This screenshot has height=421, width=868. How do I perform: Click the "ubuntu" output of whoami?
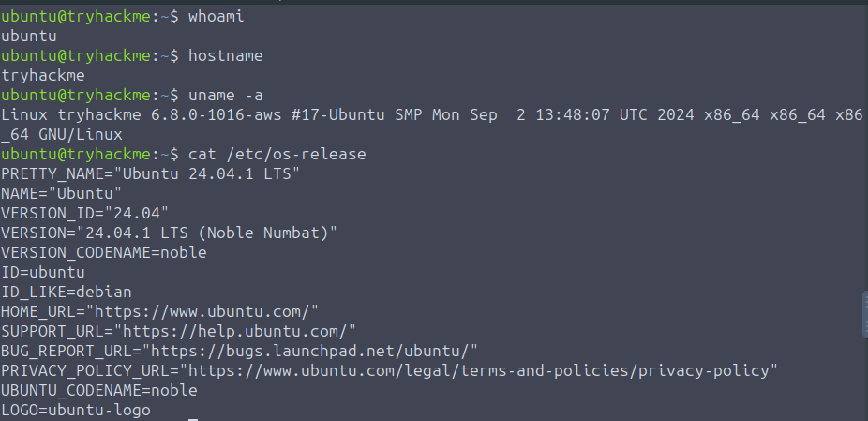[29, 36]
